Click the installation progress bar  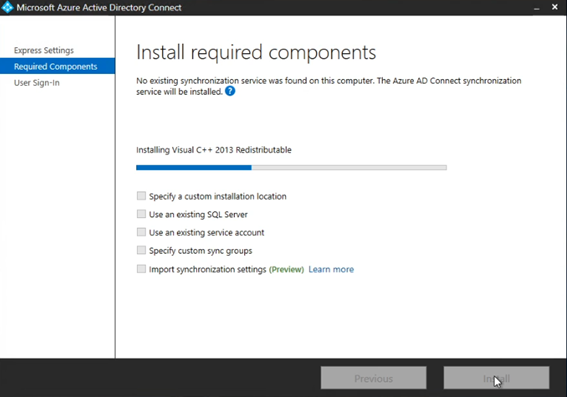[291, 167]
